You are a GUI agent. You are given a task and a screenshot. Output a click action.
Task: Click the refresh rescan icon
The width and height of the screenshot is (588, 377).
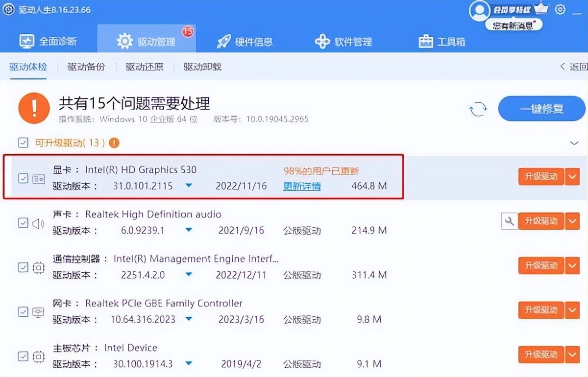point(478,109)
